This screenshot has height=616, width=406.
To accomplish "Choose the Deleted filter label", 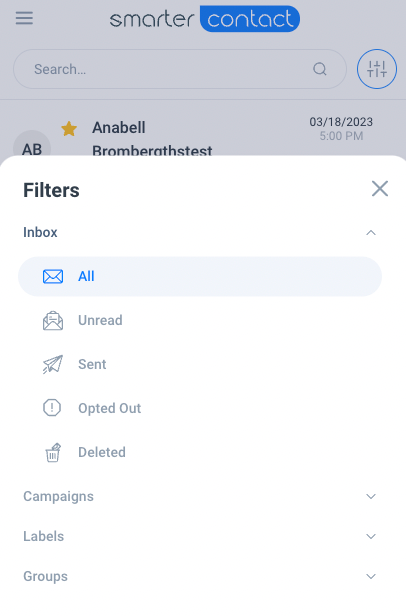I will click(102, 452).
